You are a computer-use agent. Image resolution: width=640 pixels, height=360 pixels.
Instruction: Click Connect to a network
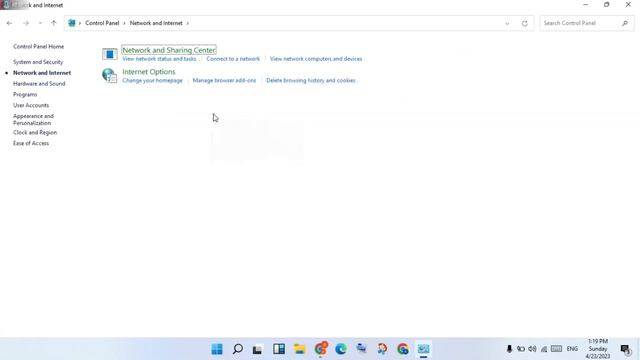click(x=233, y=59)
